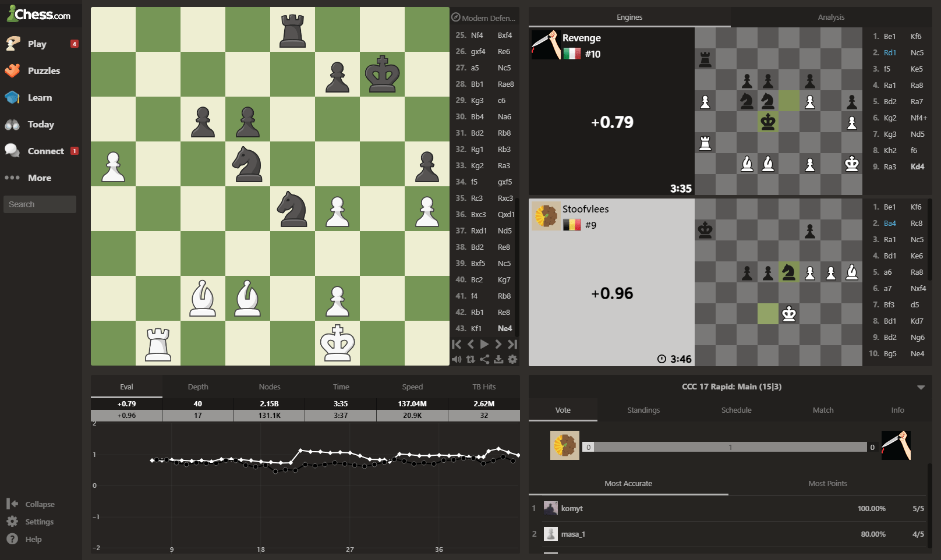
Task: Open the Revenge engine name link
Action: [x=582, y=38]
